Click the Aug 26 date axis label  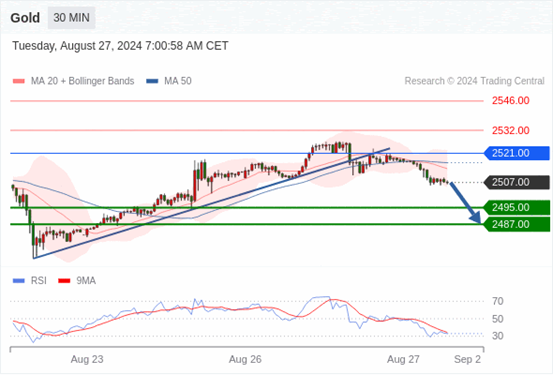[x=245, y=359]
